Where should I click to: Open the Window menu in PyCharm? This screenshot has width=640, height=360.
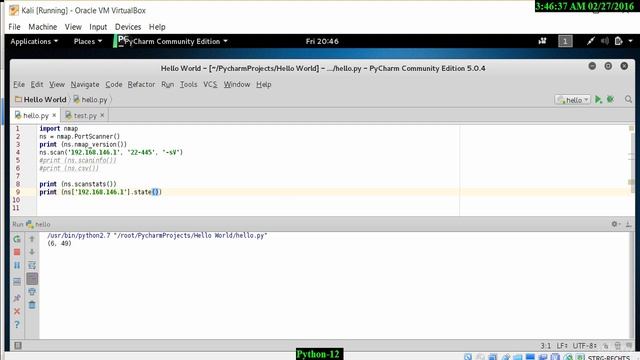pos(237,84)
